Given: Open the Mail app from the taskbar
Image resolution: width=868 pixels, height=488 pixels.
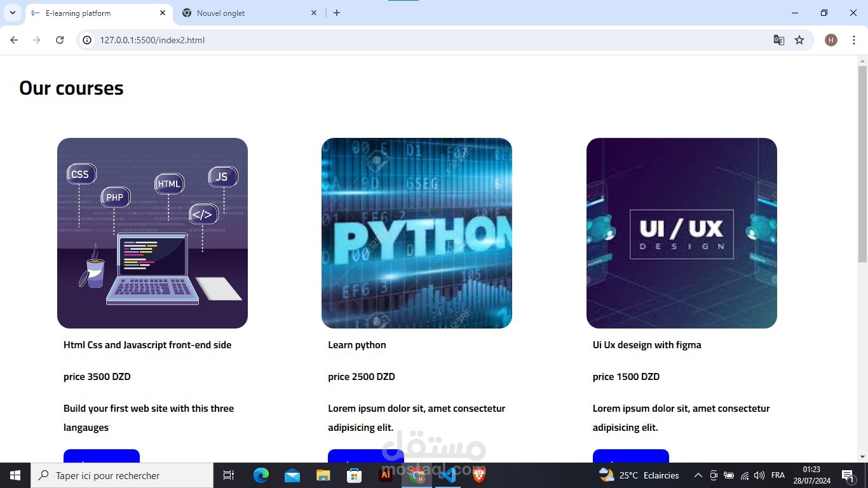Looking at the screenshot, I should (x=292, y=475).
